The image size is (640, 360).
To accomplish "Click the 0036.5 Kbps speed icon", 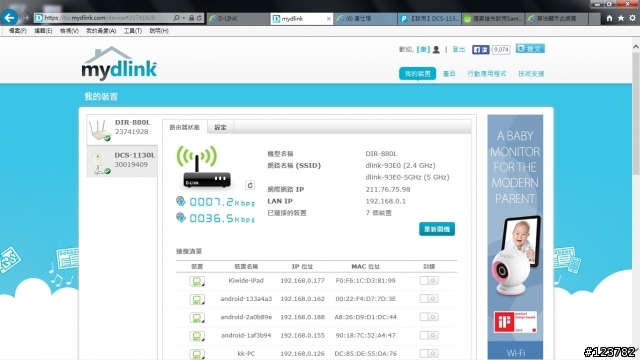I will (180, 218).
